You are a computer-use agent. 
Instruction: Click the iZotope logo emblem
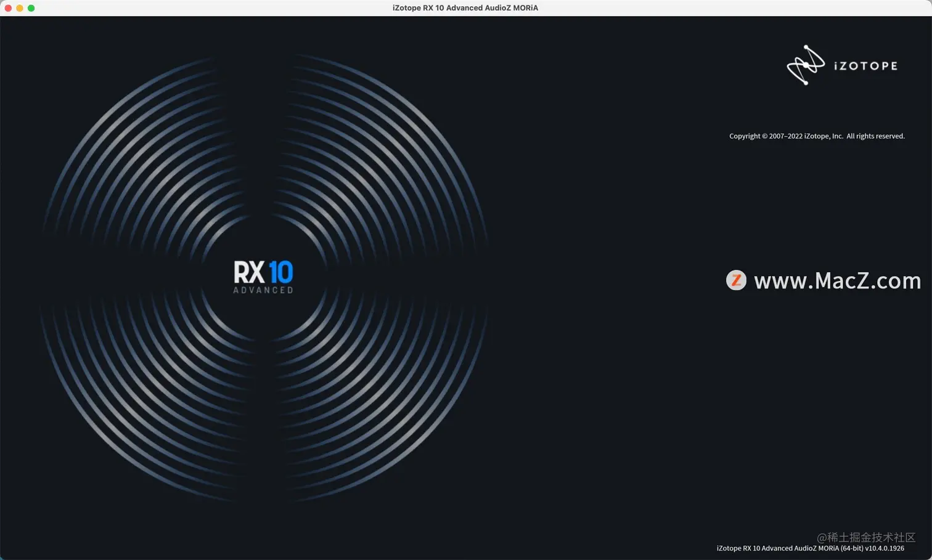click(x=806, y=65)
